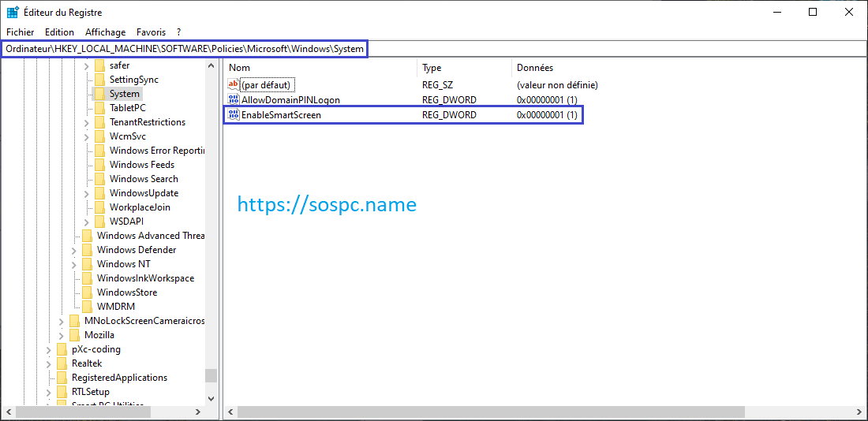The height and width of the screenshot is (421, 868).
Task: Expand the TenantRestrictions key
Action: [86, 122]
